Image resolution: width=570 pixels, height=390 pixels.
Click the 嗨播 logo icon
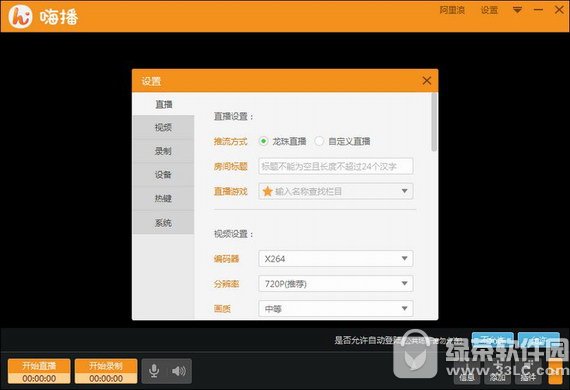[x=20, y=16]
